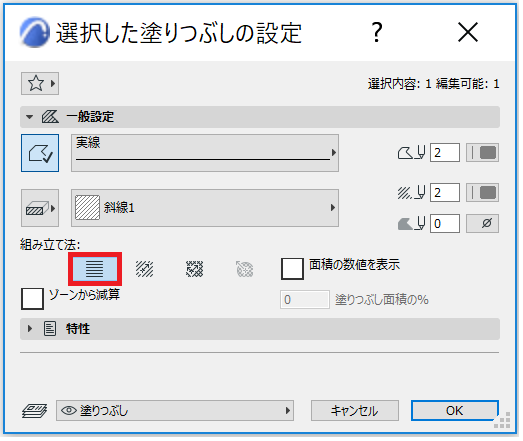Click the 斜線1 hatch preview swatch
The image size is (523, 441).
point(87,207)
